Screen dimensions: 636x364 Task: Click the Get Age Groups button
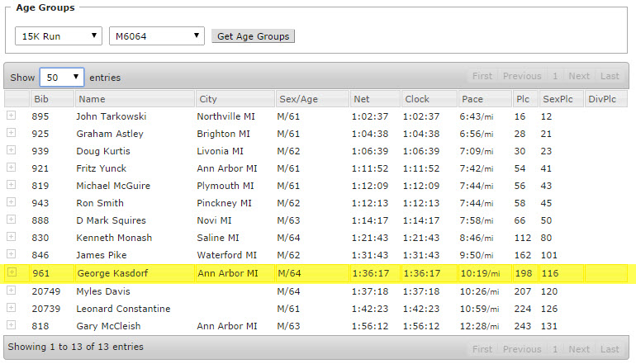click(x=253, y=36)
